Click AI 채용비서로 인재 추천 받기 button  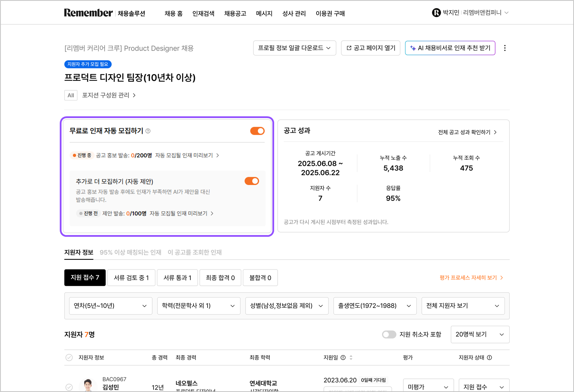450,48
